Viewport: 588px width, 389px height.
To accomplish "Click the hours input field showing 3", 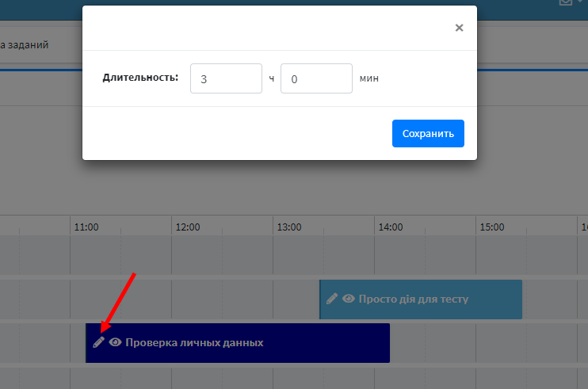I will click(x=226, y=78).
